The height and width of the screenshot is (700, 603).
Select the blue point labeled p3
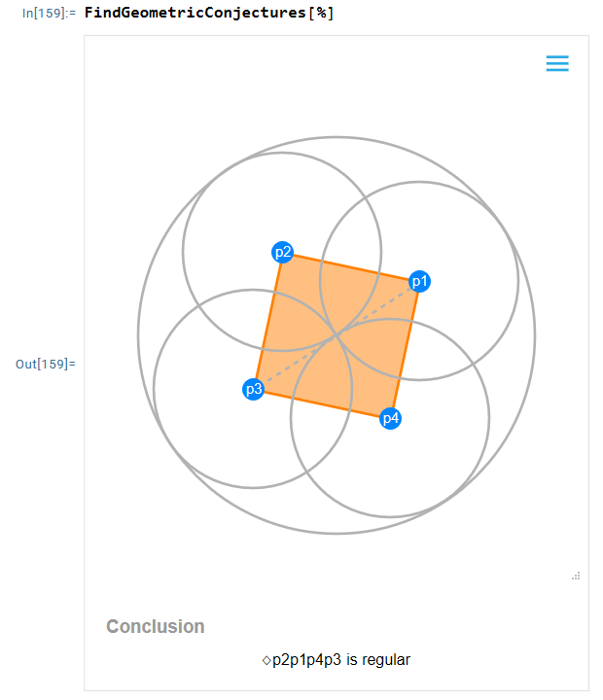(253, 389)
